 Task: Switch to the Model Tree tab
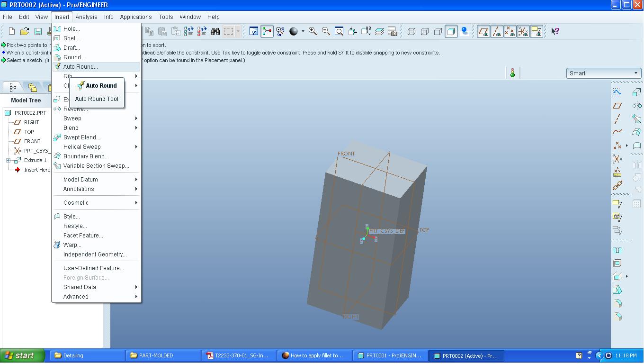[x=13, y=87]
